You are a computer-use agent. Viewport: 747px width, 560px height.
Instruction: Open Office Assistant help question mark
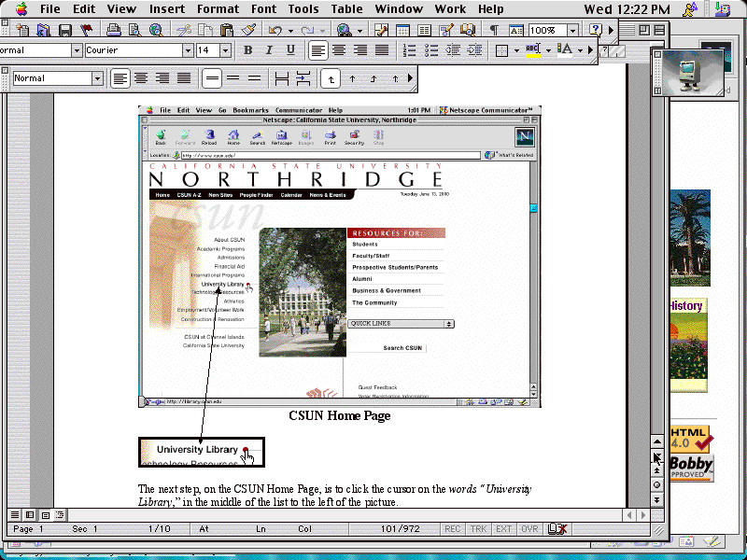click(595, 31)
